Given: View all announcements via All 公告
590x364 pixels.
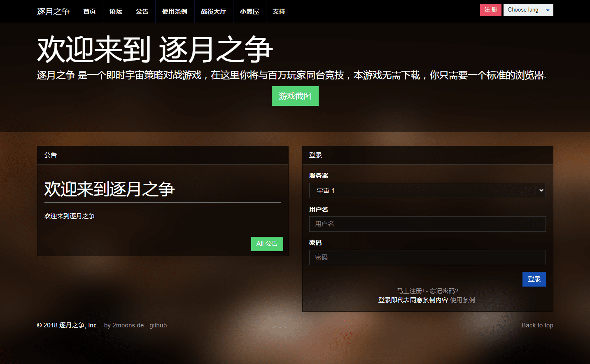Looking at the screenshot, I should point(267,244).
